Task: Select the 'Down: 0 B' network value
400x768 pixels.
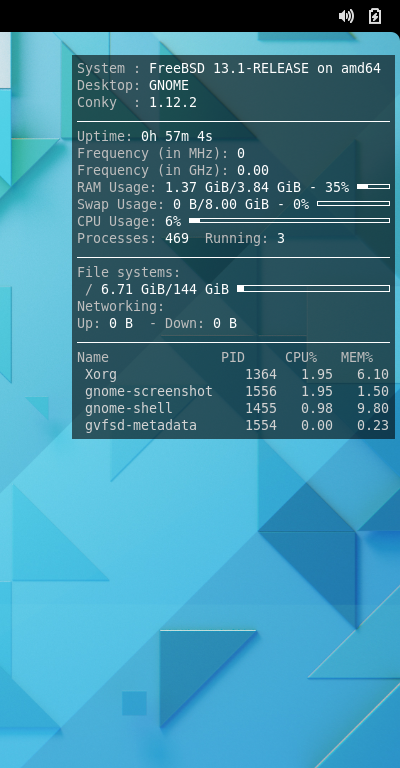Action: click(201, 324)
